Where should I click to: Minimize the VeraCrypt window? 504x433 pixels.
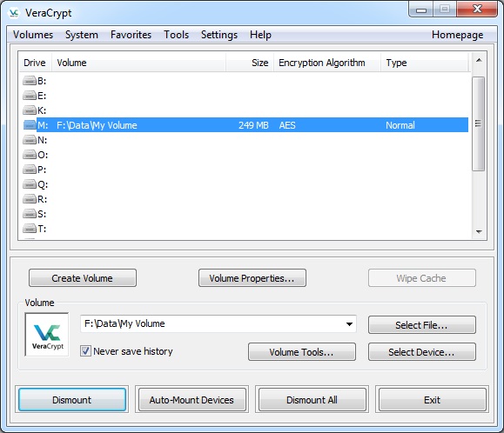click(x=421, y=10)
